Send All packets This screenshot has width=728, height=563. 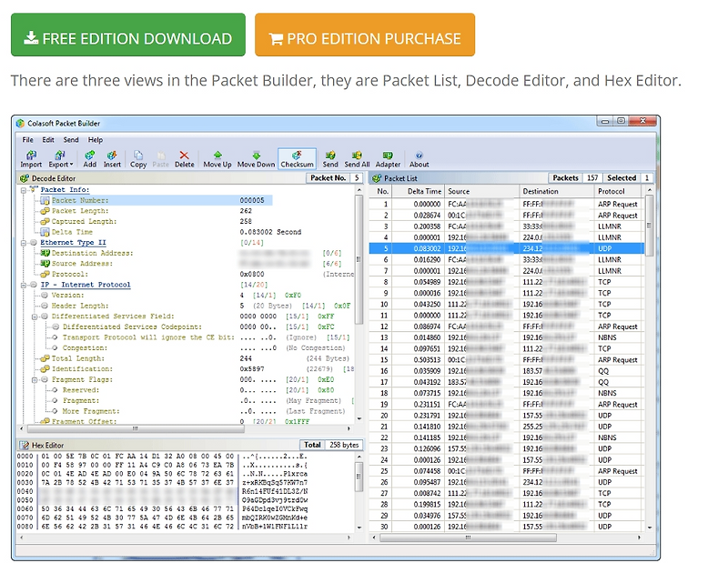[358, 160]
